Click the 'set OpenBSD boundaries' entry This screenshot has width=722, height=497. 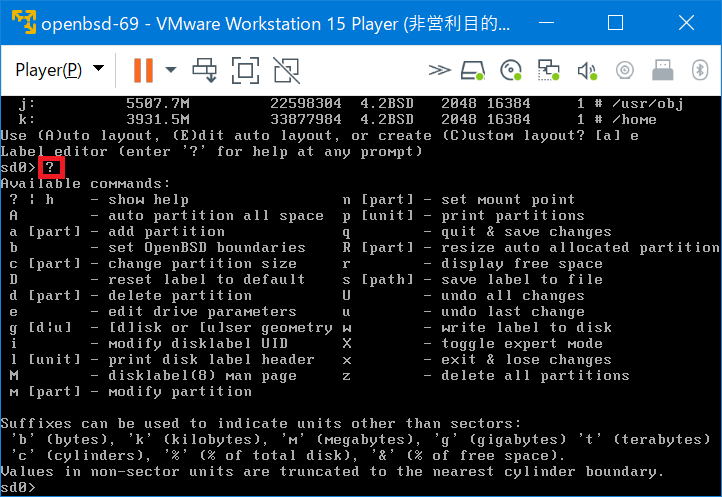point(207,248)
